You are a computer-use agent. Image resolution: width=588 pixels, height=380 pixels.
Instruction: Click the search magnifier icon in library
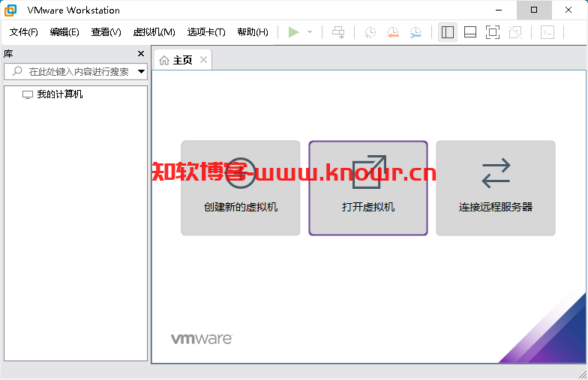coord(17,71)
